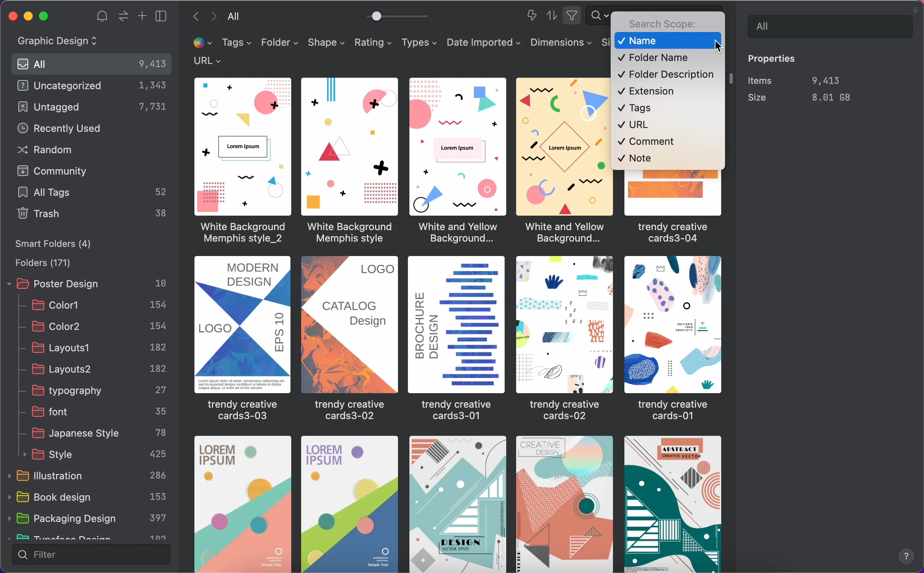Click the magnifier in the Filter box

point(22,555)
